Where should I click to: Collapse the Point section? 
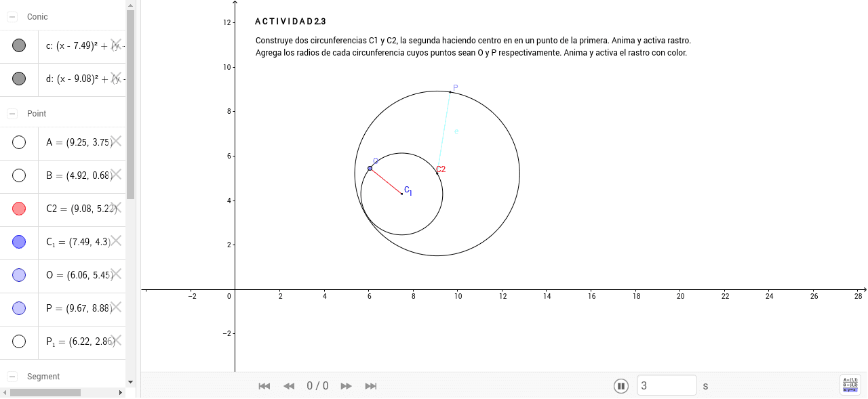click(x=12, y=114)
